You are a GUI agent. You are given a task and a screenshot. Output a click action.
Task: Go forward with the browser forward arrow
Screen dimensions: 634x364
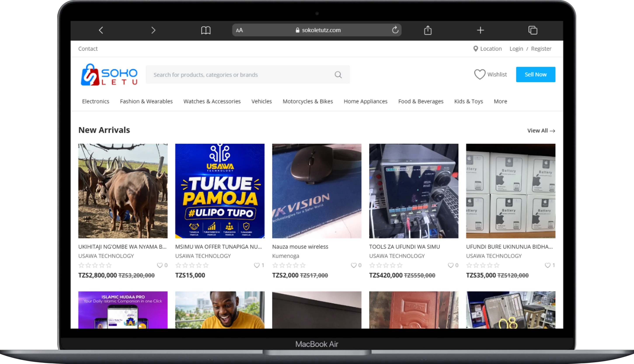pos(153,30)
